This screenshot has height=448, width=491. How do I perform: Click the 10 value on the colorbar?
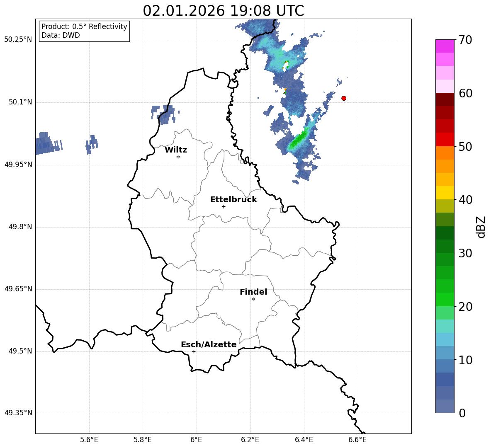(x=465, y=360)
